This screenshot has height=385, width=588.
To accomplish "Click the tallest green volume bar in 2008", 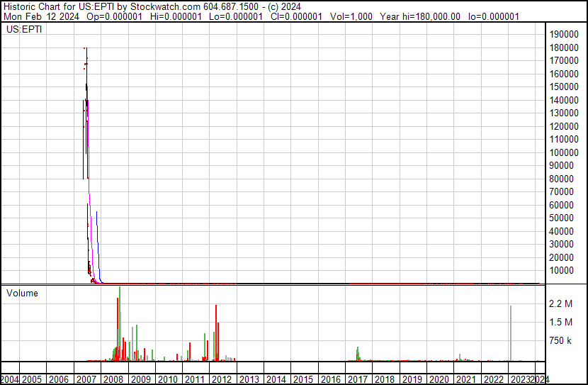I will point(120,323).
